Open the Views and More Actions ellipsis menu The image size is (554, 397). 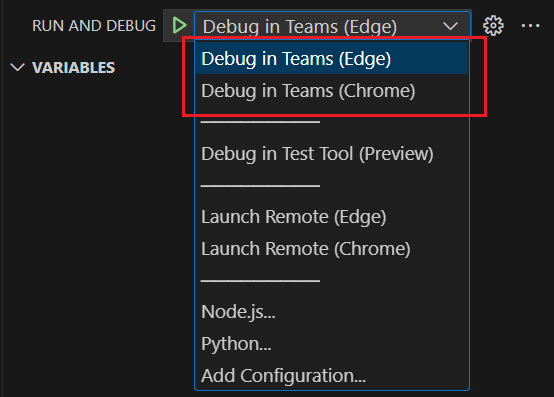(x=530, y=25)
